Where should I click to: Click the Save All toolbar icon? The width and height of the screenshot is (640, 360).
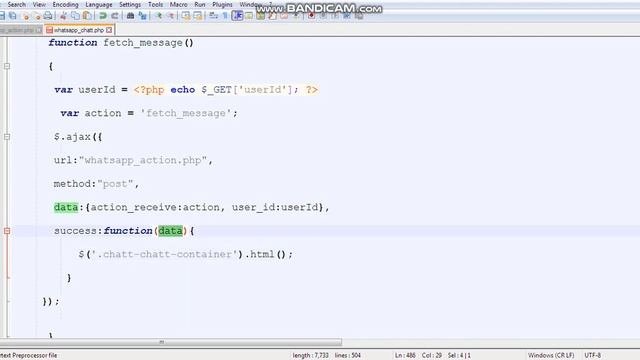tap(13, 16)
